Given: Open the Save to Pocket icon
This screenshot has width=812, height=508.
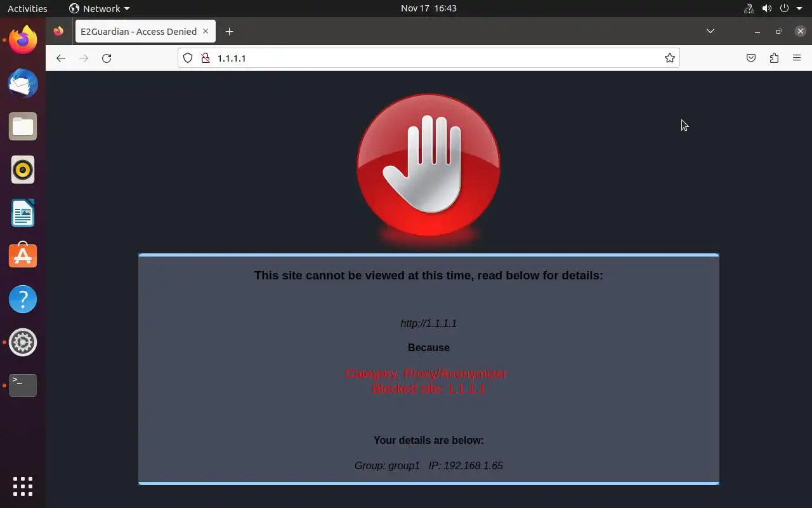Looking at the screenshot, I should (751, 58).
